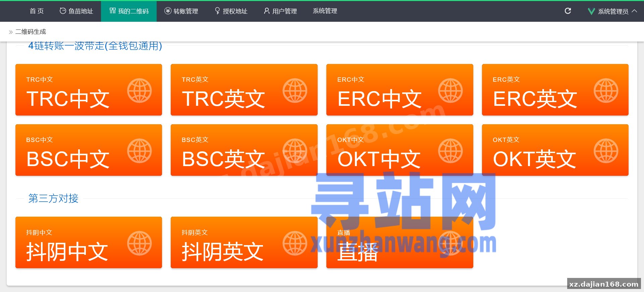
Task: Click the globe icon on BSC英文 card
Action: 295,151
